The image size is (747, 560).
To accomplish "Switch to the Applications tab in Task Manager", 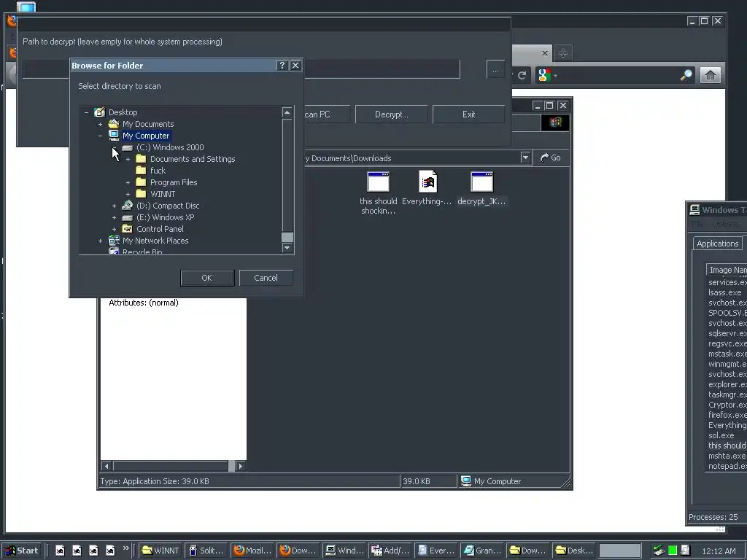I will click(717, 244).
